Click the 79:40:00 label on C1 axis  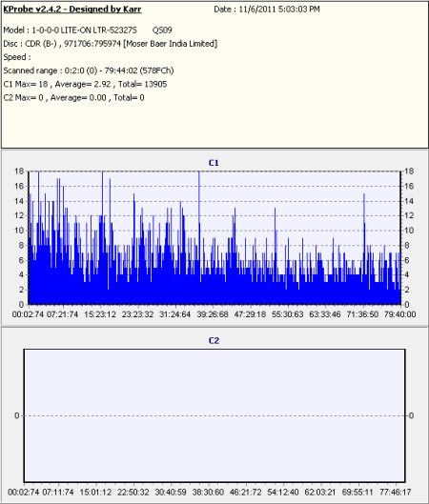[399, 314]
